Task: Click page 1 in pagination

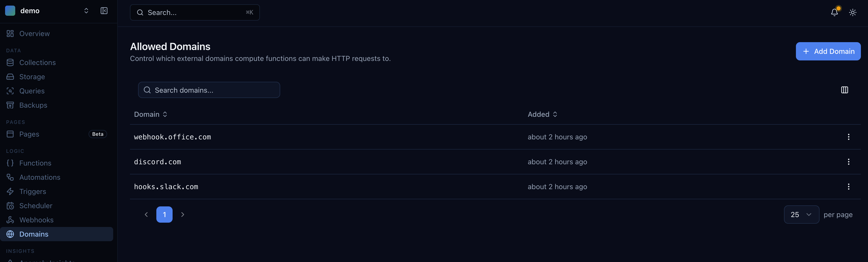Action: (164, 215)
